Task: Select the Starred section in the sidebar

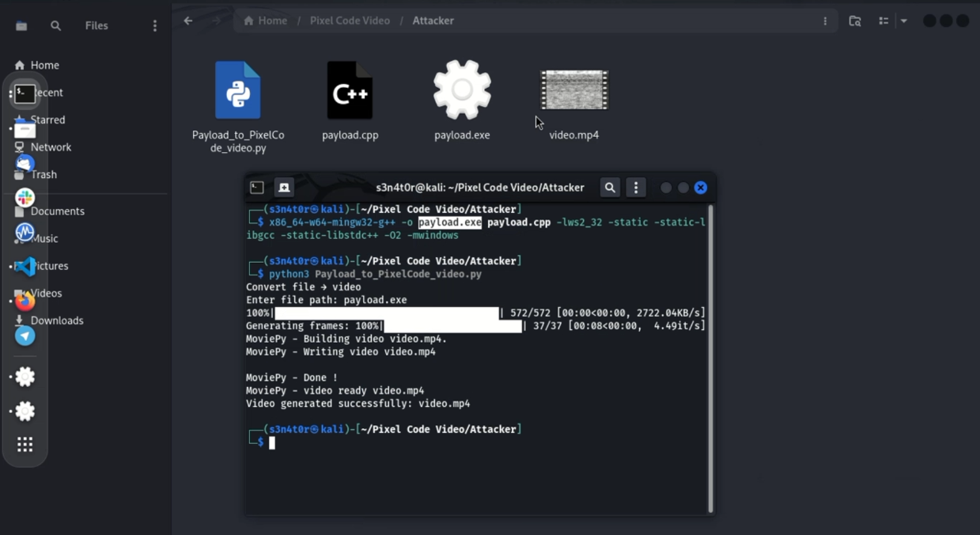Action: [x=47, y=120]
